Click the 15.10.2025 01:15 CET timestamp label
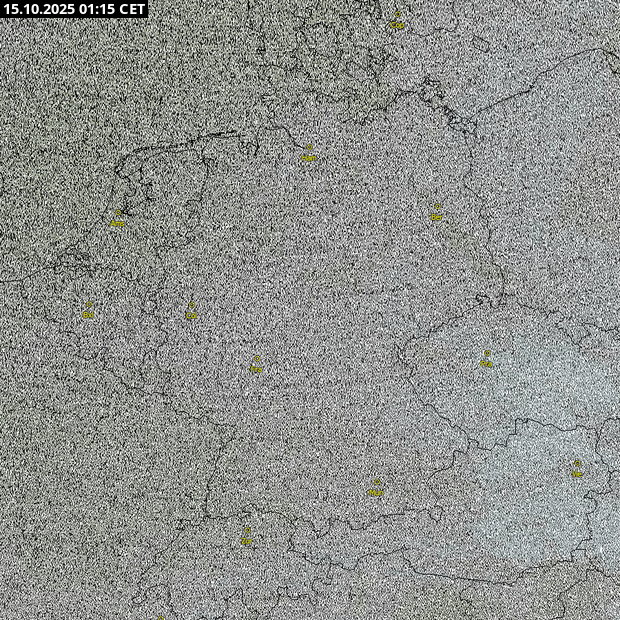 pyautogui.click(x=75, y=9)
